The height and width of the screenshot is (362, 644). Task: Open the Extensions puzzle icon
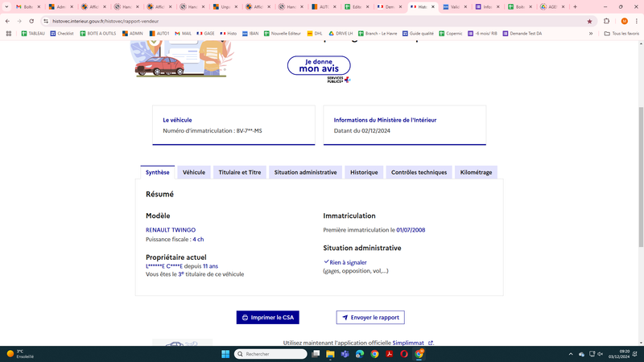click(607, 21)
